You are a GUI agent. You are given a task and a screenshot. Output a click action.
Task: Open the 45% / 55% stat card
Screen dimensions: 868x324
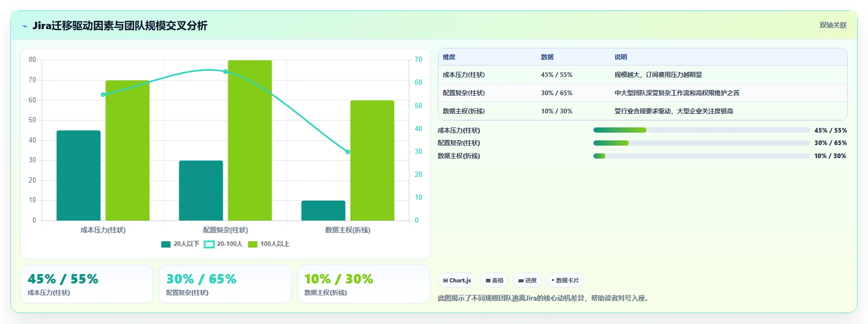coord(87,284)
